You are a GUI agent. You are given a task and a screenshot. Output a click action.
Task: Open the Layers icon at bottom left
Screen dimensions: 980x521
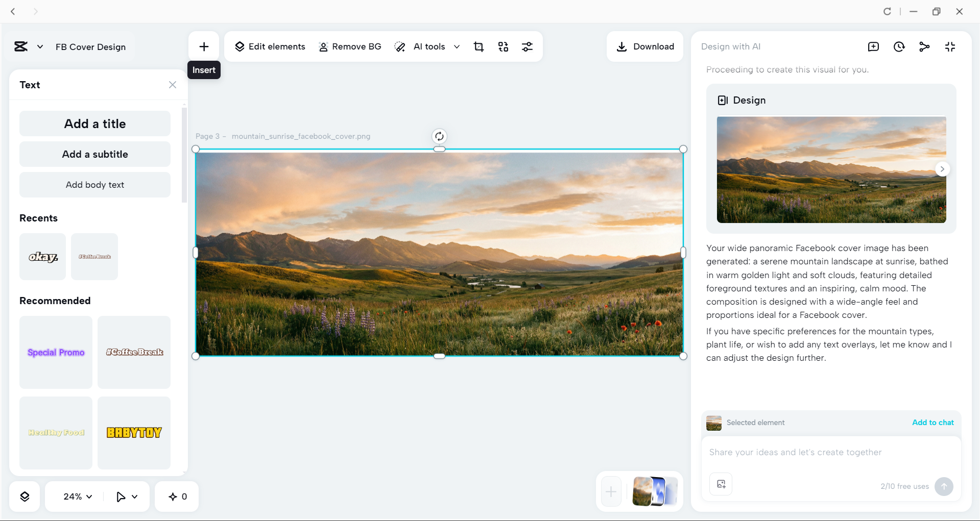coord(25,496)
